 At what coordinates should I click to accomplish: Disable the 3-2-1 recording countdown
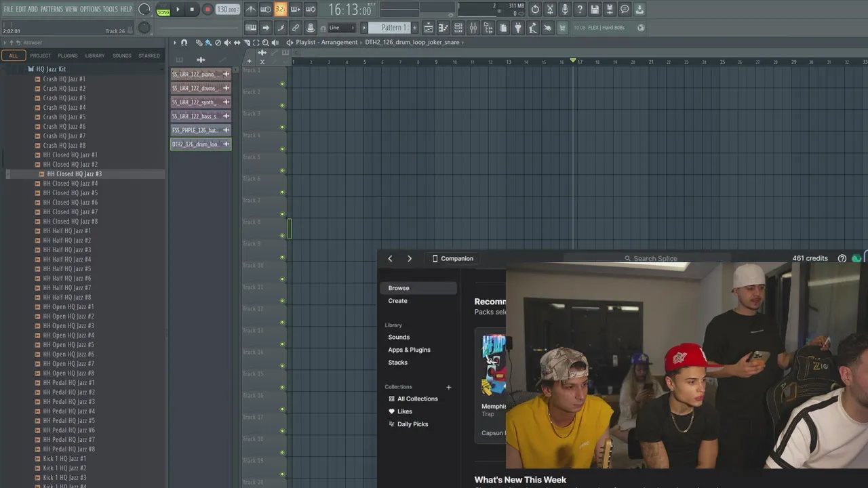pyautogui.click(x=280, y=9)
